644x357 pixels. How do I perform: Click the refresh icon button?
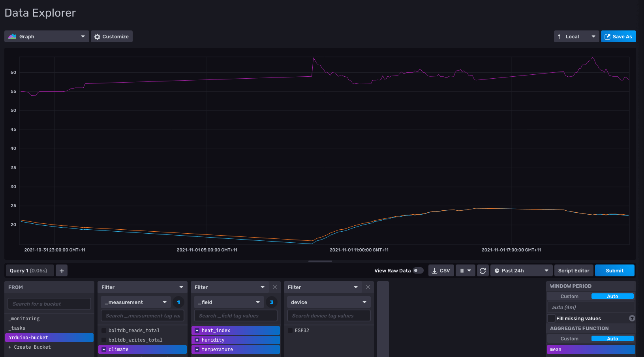click(483, 270)
